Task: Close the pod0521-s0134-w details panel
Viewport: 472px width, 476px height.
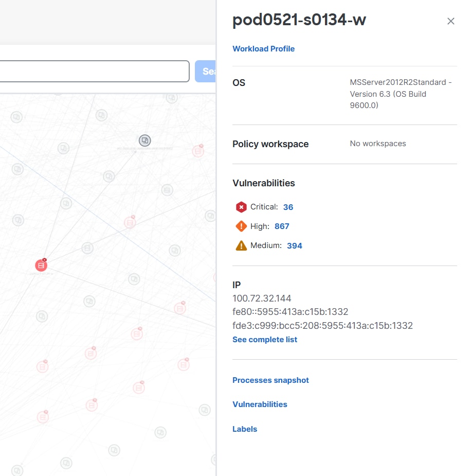Action: pyautogui.click(x=451, y=21)
